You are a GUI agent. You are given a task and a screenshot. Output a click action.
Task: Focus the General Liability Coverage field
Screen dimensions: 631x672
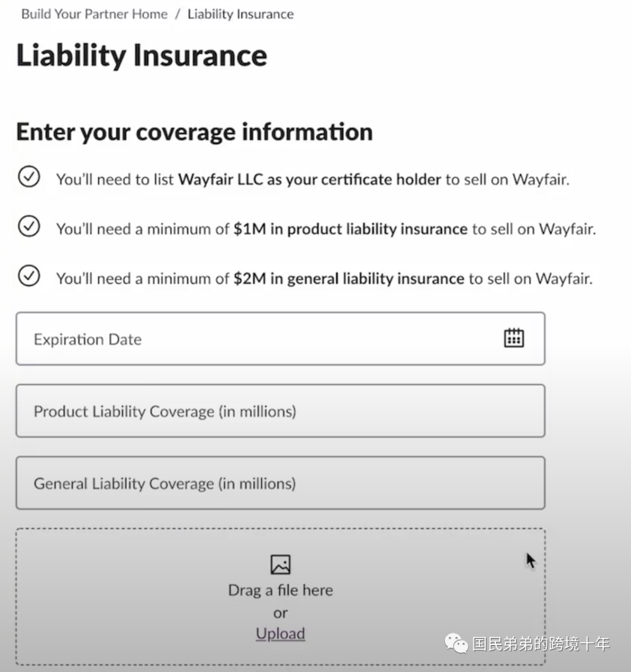click(280, 483)
